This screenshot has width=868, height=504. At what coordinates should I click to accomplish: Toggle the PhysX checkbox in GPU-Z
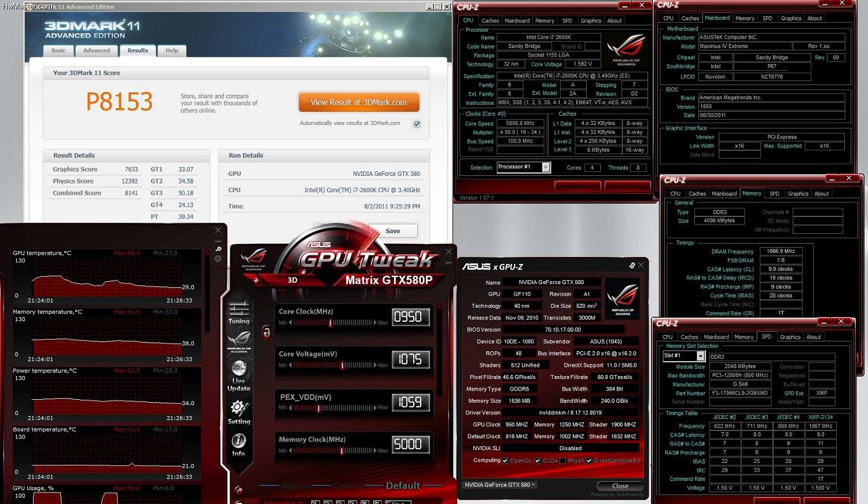coord(562,461)
